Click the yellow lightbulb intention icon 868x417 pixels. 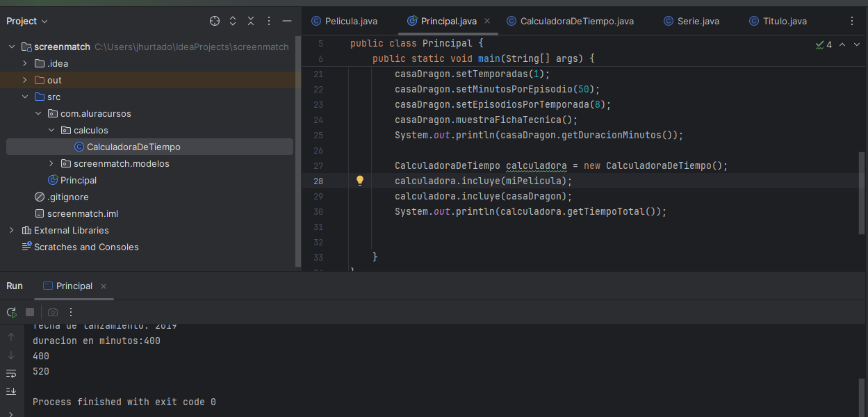(360, 181)
